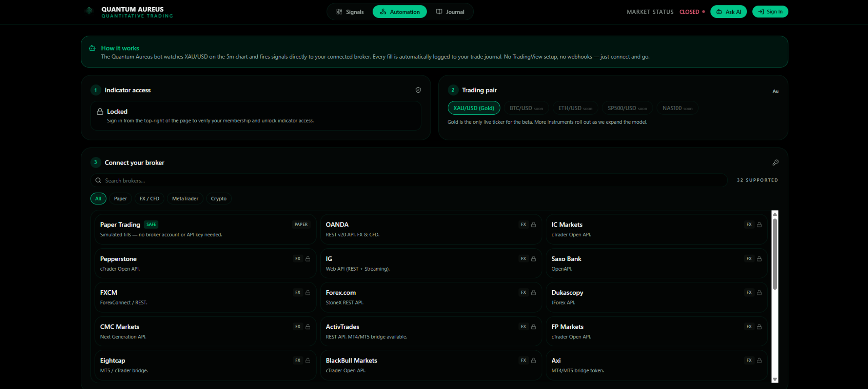Open the Ask AI assistant
The image size is (868, 389).
click(x=728, y=12)
